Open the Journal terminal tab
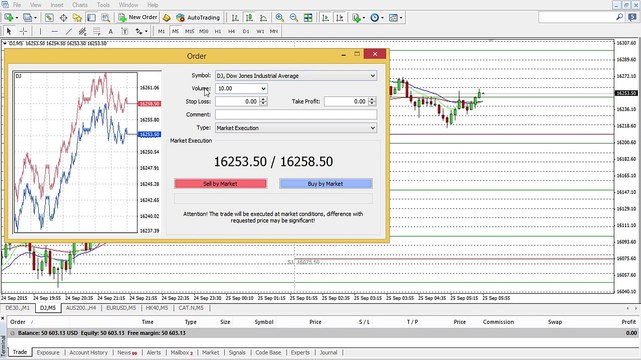This screenshot has height=360, width=641. (x=328, y=352)
